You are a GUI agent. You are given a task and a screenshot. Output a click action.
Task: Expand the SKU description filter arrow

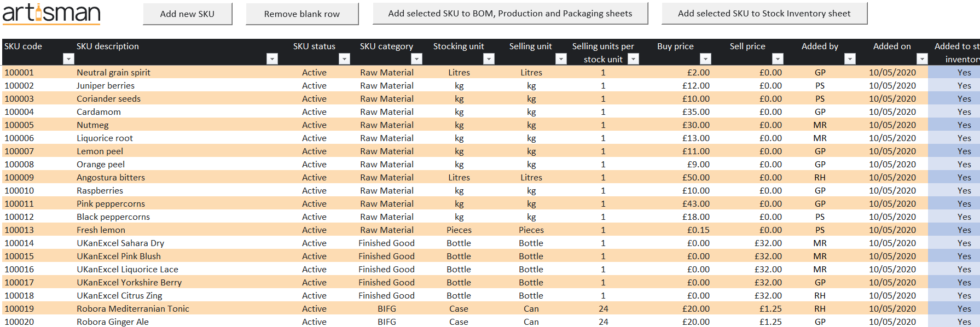coord(272,59)
